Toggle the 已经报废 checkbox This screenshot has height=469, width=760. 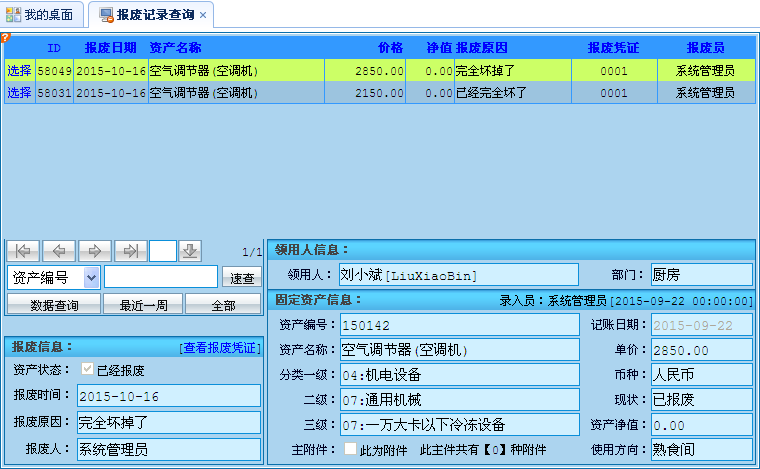point(87,369)
